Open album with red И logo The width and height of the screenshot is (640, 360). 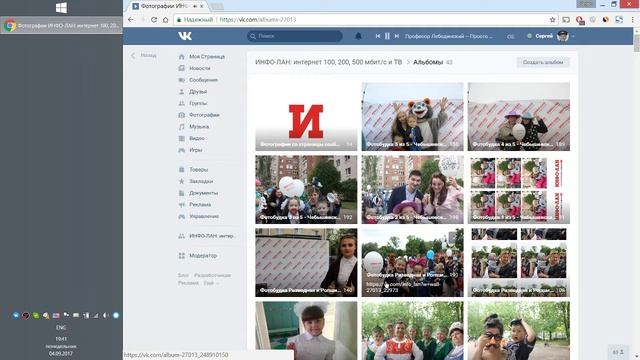click(x=306, y=117)
